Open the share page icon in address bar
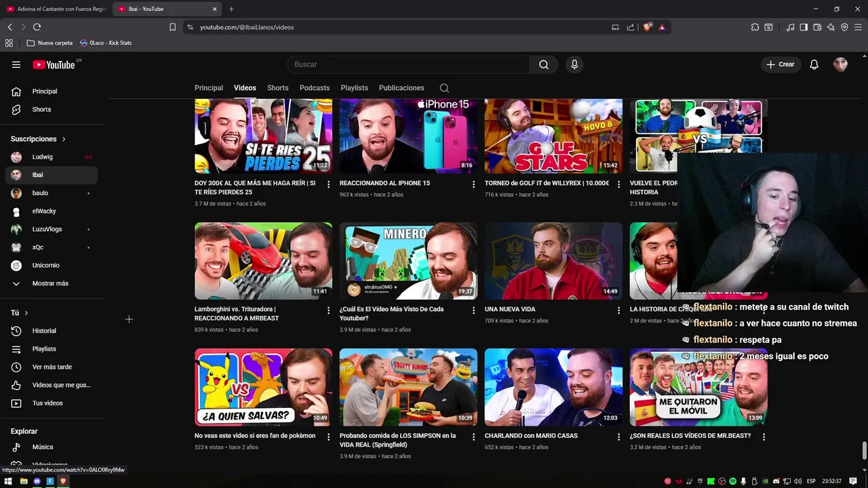The width and height of the screenshot is (868, 488). coord(631,27)
